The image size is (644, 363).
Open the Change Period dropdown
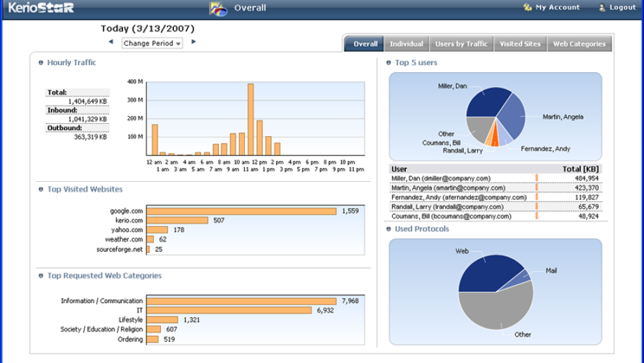pyautogui.click(x=152, y=43)
